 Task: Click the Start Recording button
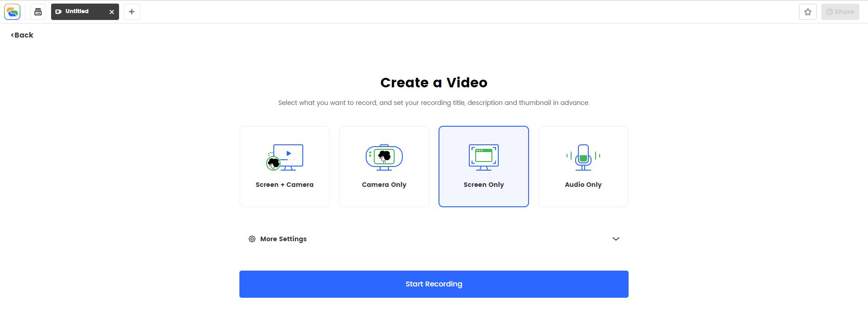(434, 284)
